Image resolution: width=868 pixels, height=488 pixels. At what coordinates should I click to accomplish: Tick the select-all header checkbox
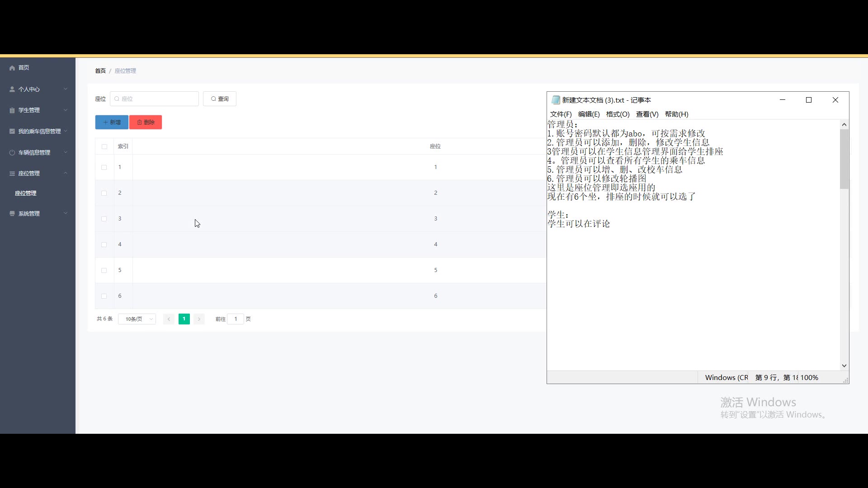point(104,146)
